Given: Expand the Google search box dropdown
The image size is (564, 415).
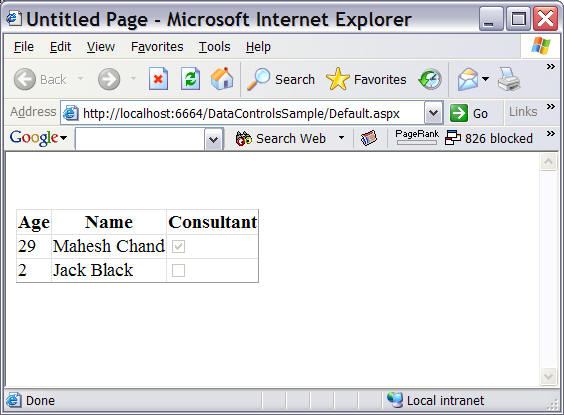Looking at the screenshot, I should click(214, 139).
